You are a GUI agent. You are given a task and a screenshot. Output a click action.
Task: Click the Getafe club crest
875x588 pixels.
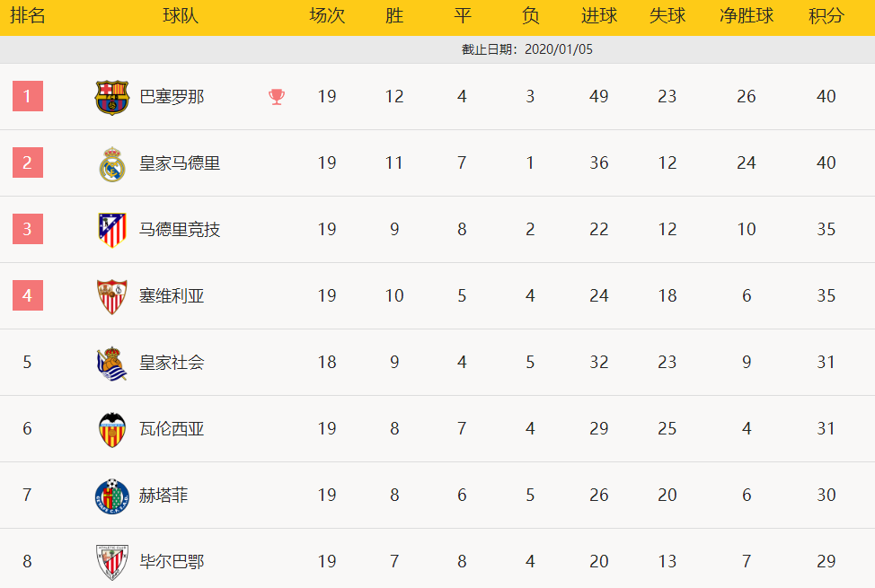112,496
